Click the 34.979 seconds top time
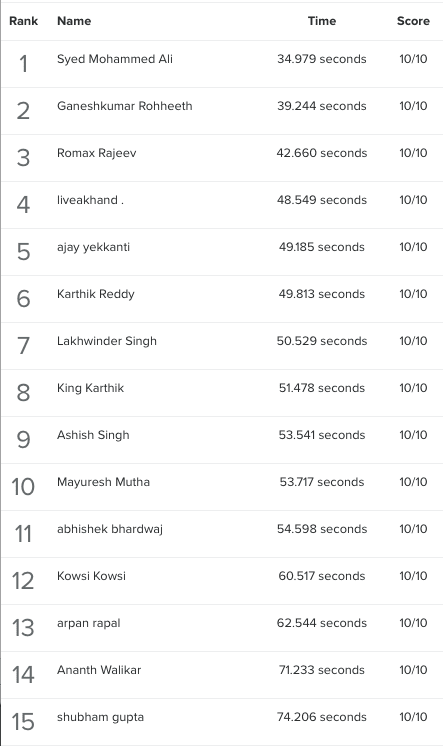Viewport: 443px width, 746px height. [x=322, y=59]
